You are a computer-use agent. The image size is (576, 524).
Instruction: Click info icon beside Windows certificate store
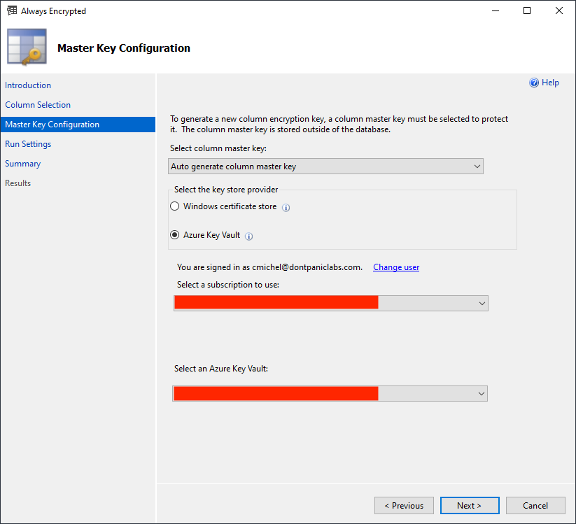[x=286, y=208]
